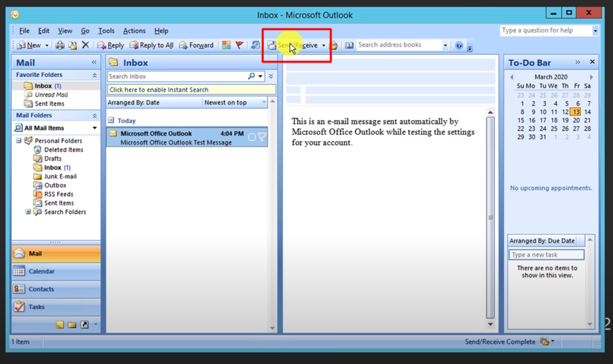The image size is (613, 364).
Task: Open the RSS Feeds folder
Action: click(x=54, y=195)
